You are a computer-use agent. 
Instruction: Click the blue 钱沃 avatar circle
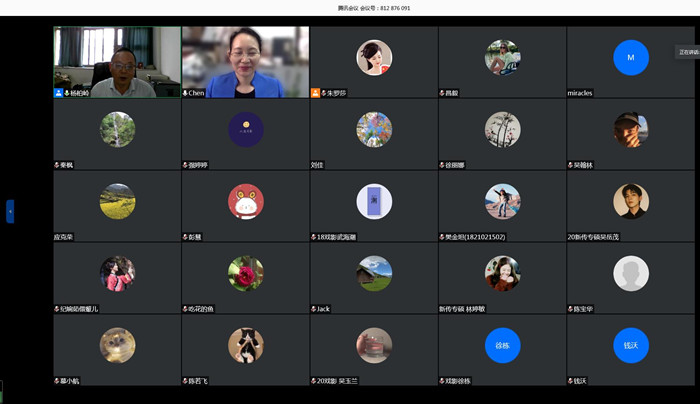click(x=630, y=345)
